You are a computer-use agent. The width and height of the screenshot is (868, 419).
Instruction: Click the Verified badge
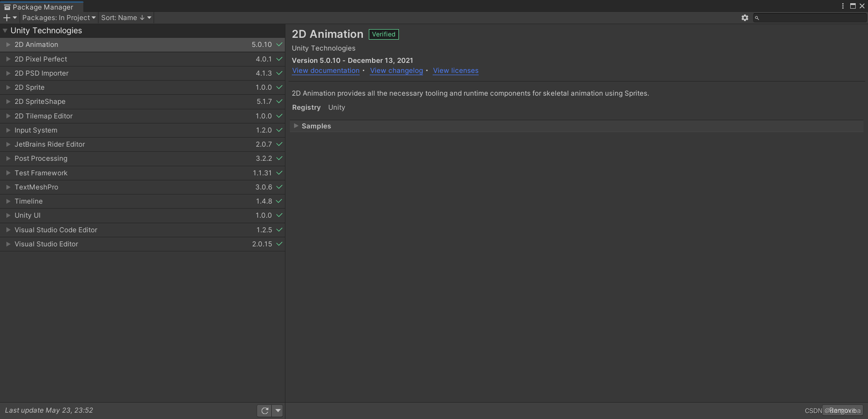pos(384,34)
